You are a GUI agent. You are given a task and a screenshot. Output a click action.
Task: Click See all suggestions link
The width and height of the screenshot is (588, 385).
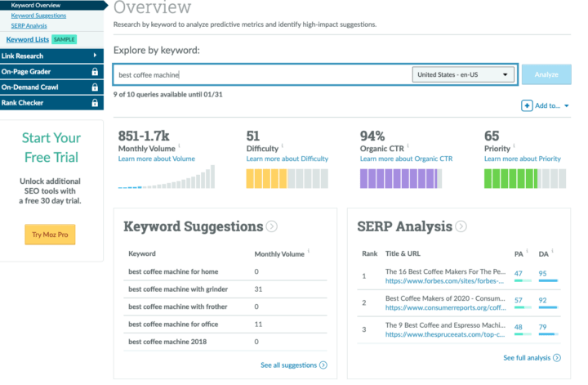click(289, 365)
